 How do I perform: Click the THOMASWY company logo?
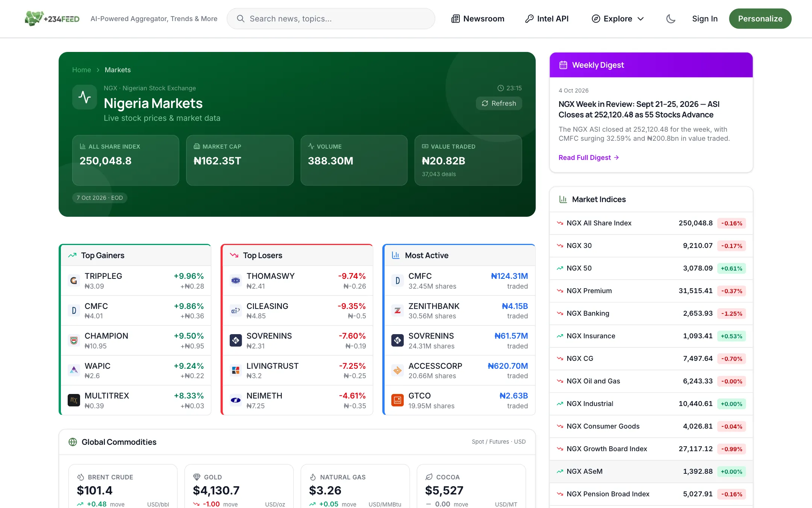(x=236, y=281)
